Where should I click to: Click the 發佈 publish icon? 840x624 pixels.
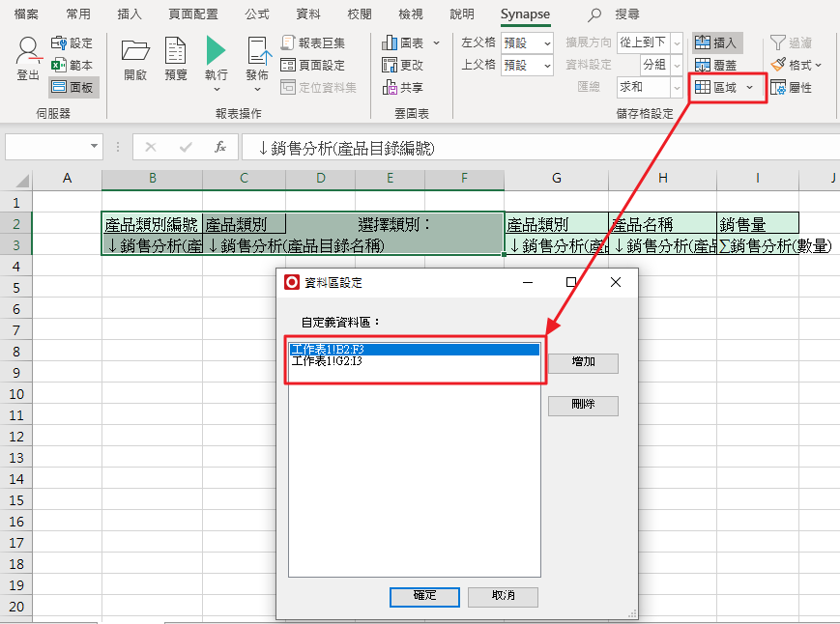point(257,53)
